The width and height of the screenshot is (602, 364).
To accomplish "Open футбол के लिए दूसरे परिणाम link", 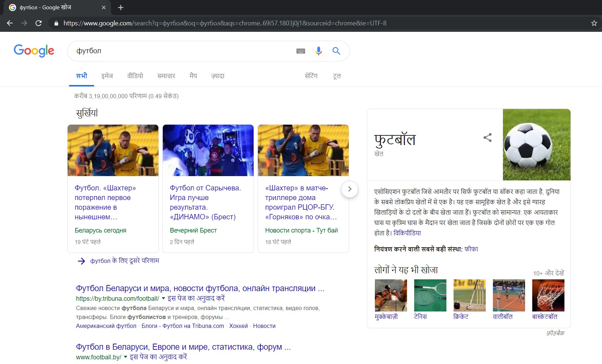I will 124,261.
